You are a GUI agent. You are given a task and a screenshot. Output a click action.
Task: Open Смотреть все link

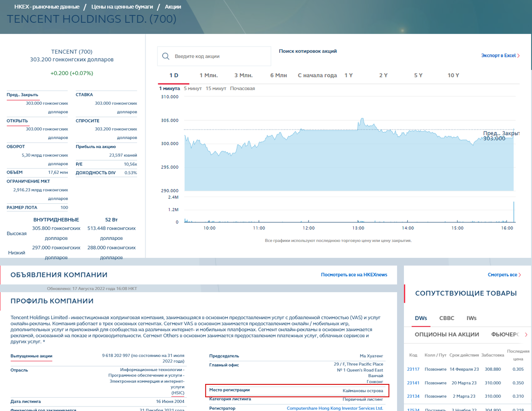tap(504, 275)
